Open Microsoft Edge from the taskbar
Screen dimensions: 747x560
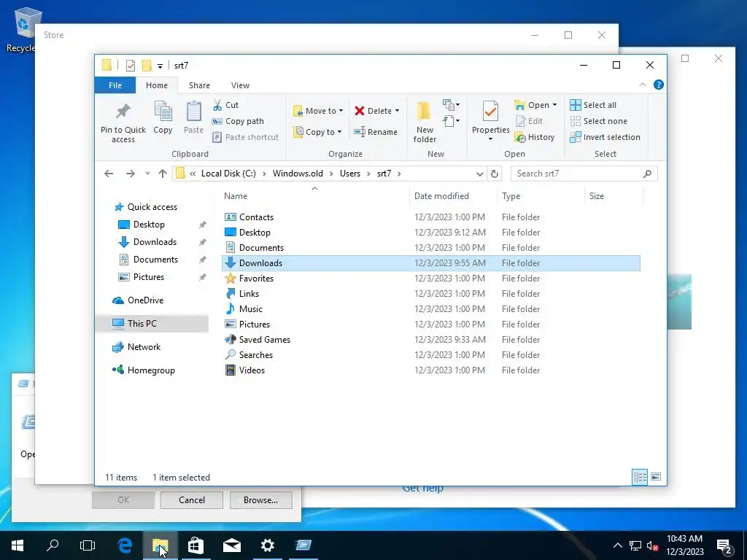(124, 545)
